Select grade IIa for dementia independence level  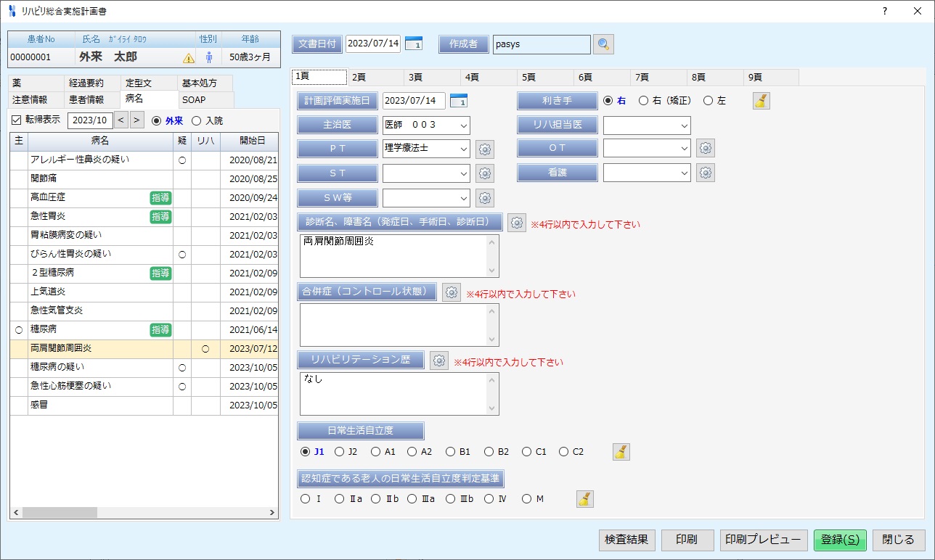tap(338, 498)
